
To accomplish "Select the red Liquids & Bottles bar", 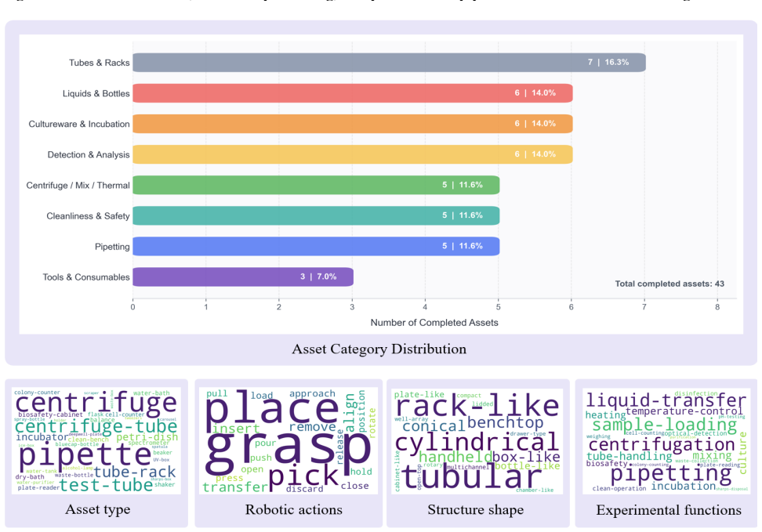I will tap(353, 93).
